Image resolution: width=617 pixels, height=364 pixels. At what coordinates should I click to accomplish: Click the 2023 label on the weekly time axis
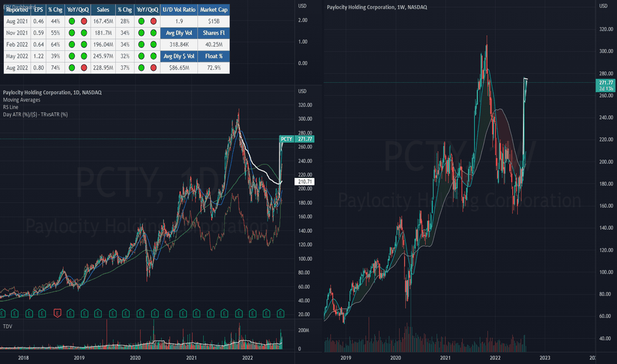[545, 357]
